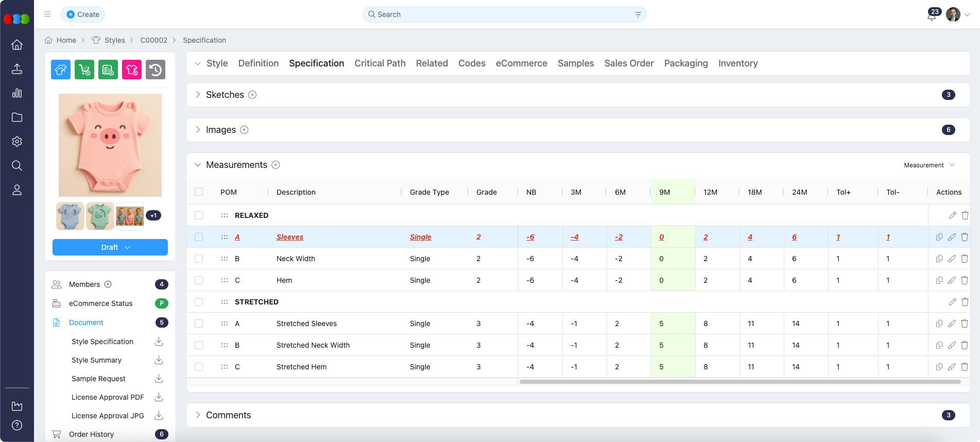Edit the Stretched Hem row
The image size is (980, 442).
click(x=952, y=367)
